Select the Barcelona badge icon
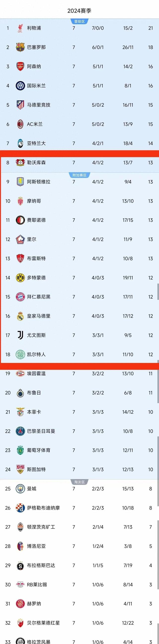This screenshot has height=644, width=159. [20, 47]
